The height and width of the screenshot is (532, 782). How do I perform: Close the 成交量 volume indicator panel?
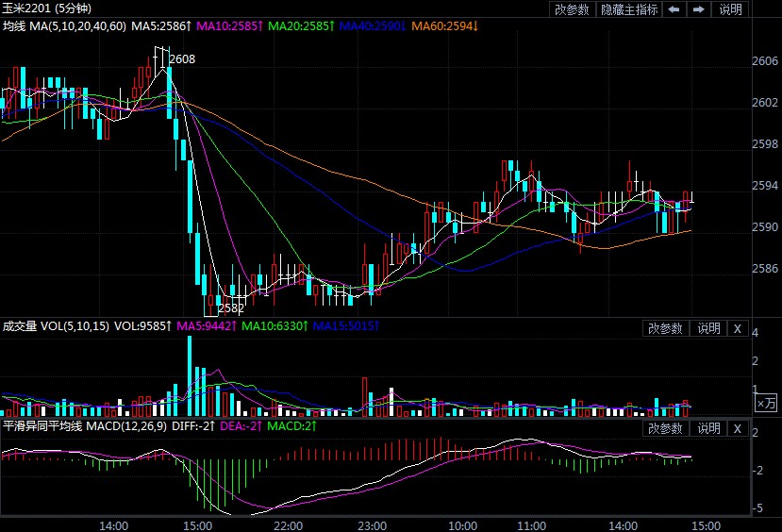point(738,328)
